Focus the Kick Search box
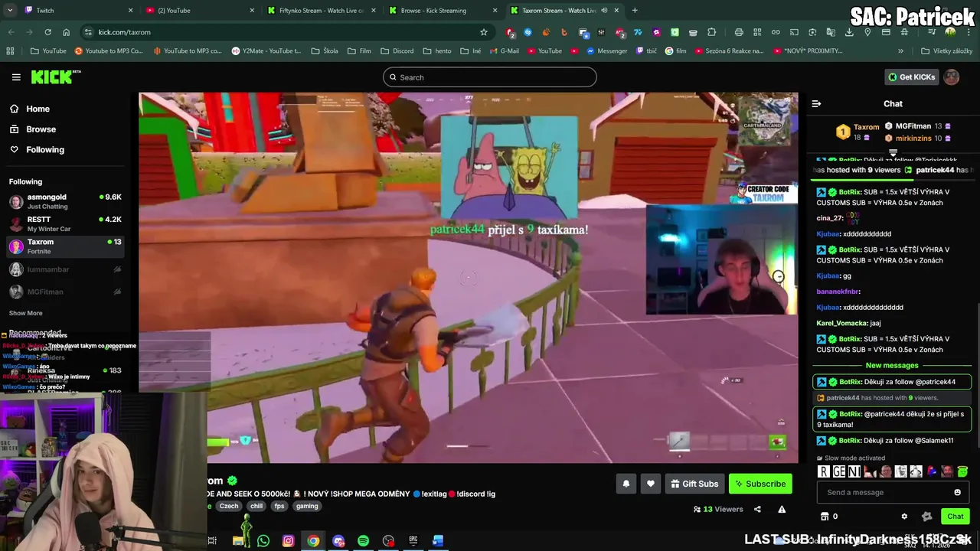 coord(490,77)
